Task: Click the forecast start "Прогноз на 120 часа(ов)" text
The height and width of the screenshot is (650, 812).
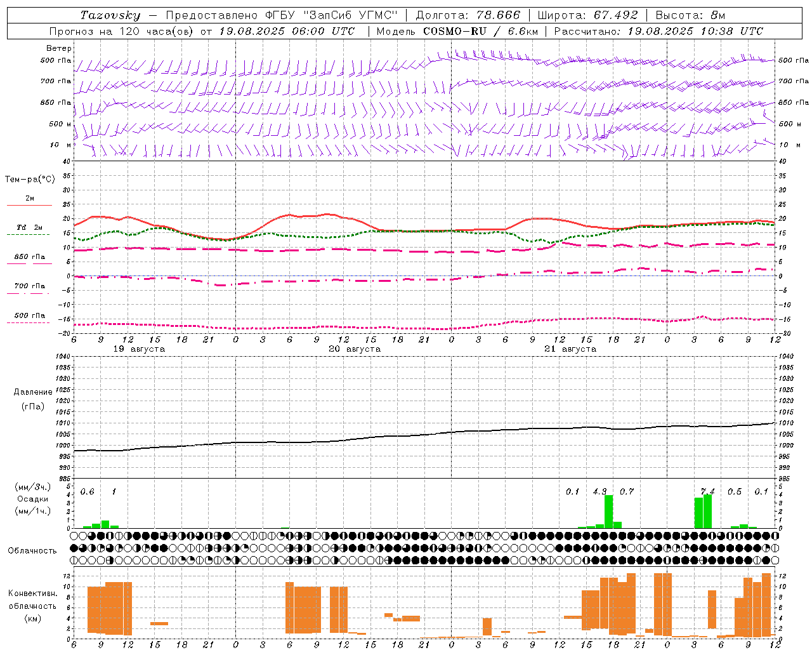Action: [x=121, y=31]
